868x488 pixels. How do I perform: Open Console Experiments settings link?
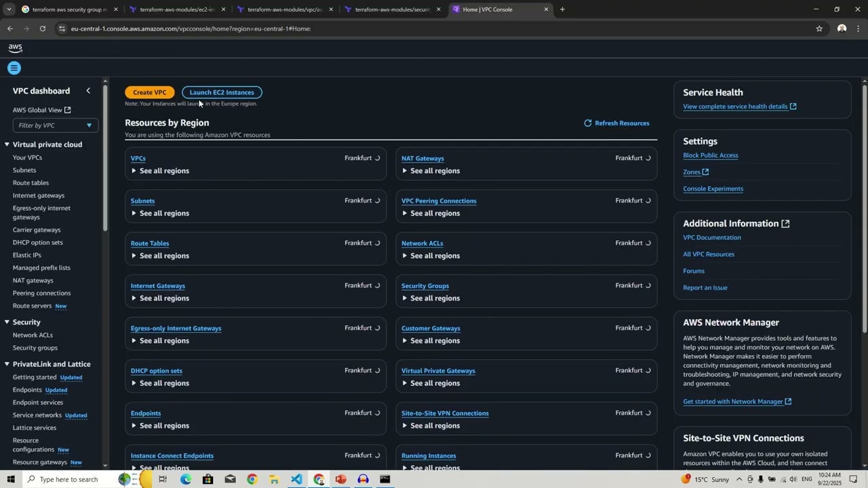[713, 188]
